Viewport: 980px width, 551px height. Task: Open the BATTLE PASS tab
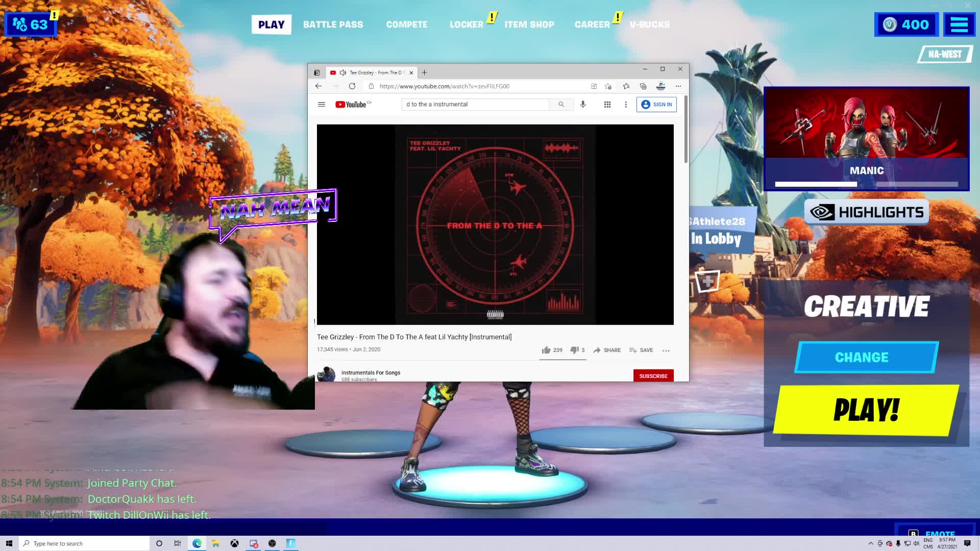pos(333,24)
